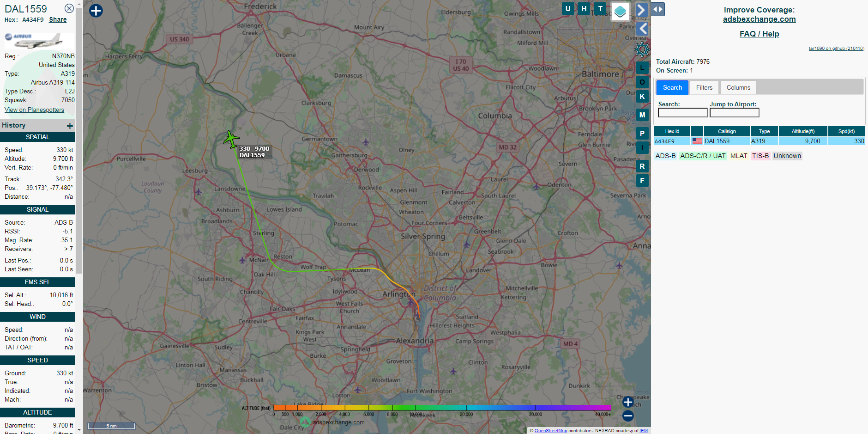Toggle the P map option button
Screen dimensions: 868x434
coord(642,133)
